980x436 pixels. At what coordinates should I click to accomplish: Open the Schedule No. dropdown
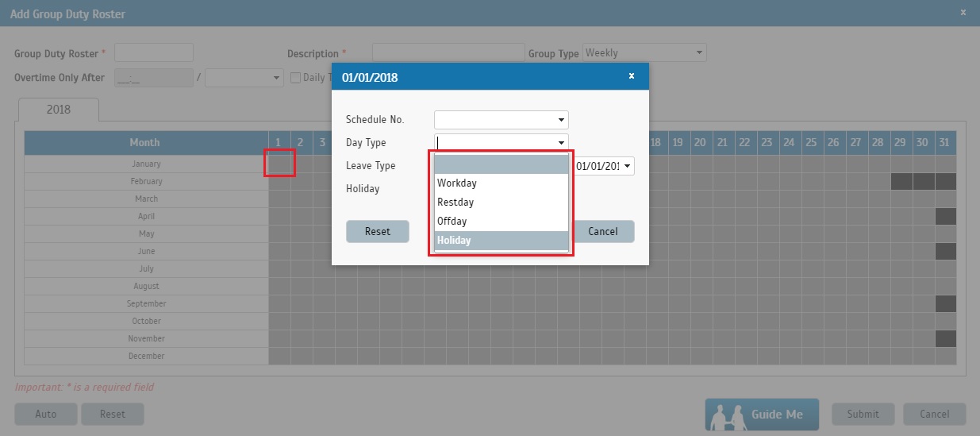(x=562, y=120)
